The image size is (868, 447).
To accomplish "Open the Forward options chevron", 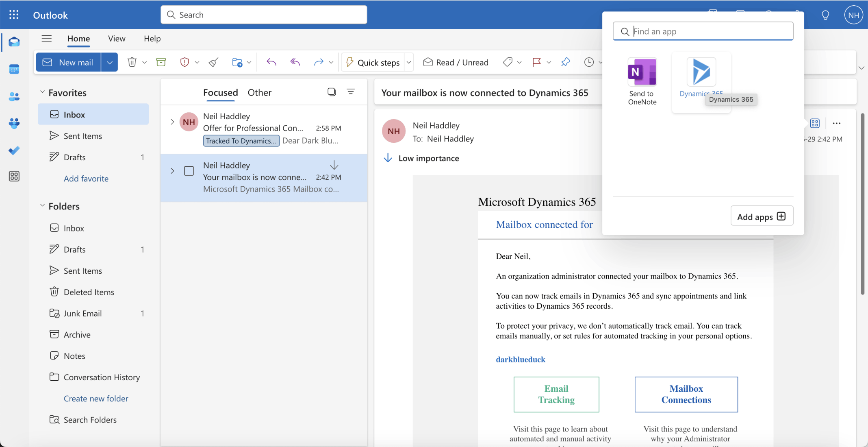I will pos(332,62).
